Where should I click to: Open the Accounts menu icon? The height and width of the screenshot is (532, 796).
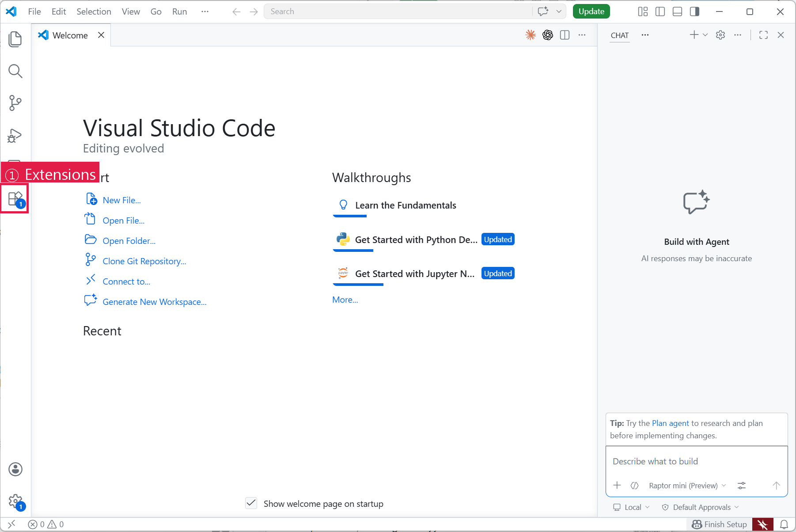[15, 469]
